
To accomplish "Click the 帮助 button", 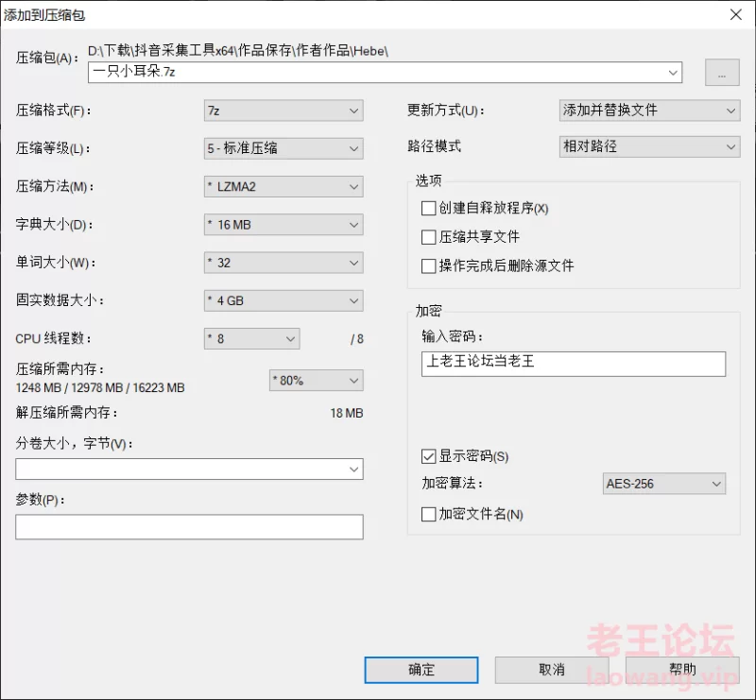I will (682, 670).
